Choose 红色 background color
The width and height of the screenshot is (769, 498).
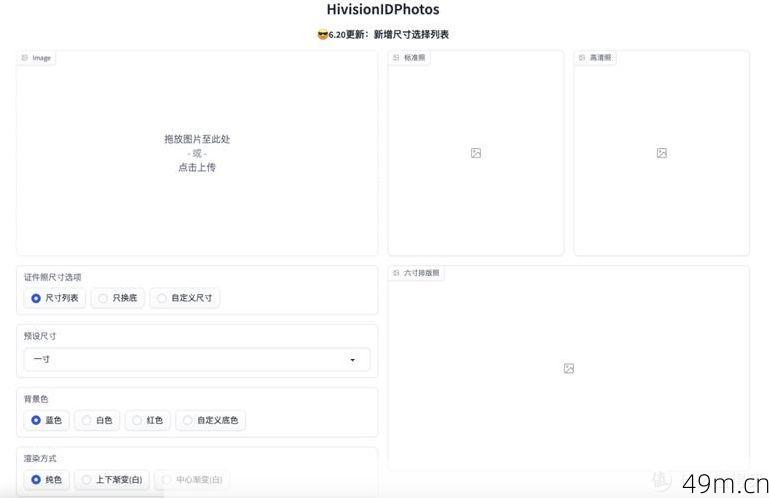(x=148, y=420)
